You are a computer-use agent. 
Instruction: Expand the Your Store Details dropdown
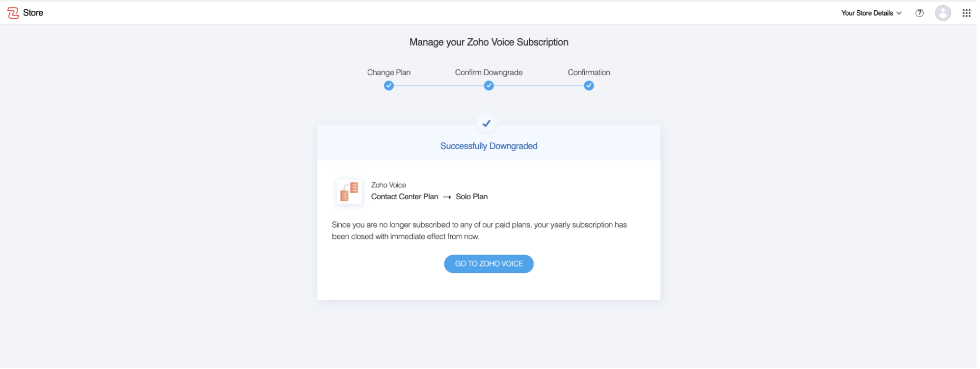point(871,13)
